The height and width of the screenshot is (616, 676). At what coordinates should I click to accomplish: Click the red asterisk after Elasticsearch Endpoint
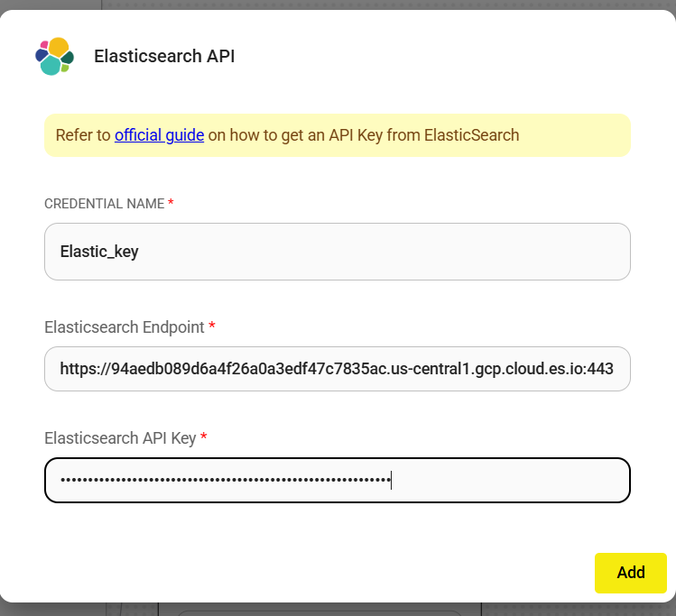pyautogui.click(x=212, y=327)
